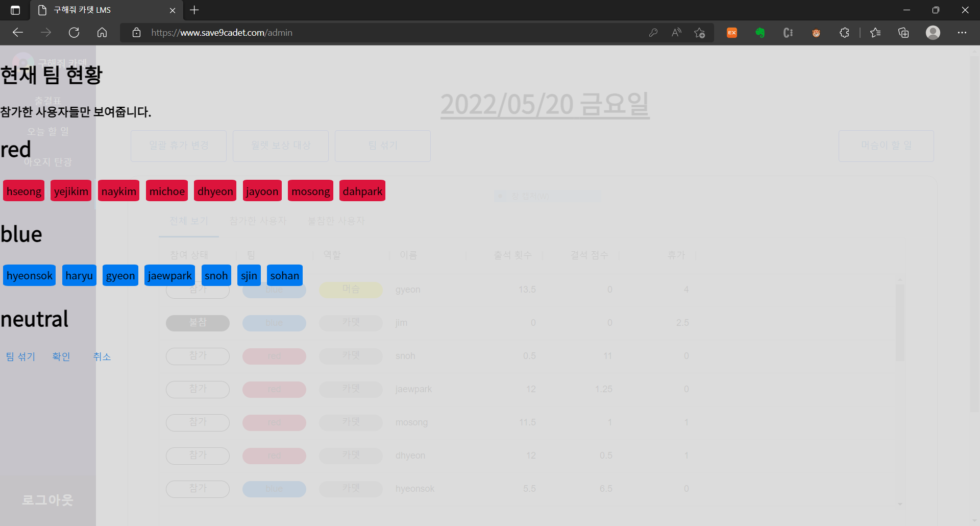This screenshot has width=980, height=526.
Task: Start Read aloud from the address bar
Action: (676, 32)
